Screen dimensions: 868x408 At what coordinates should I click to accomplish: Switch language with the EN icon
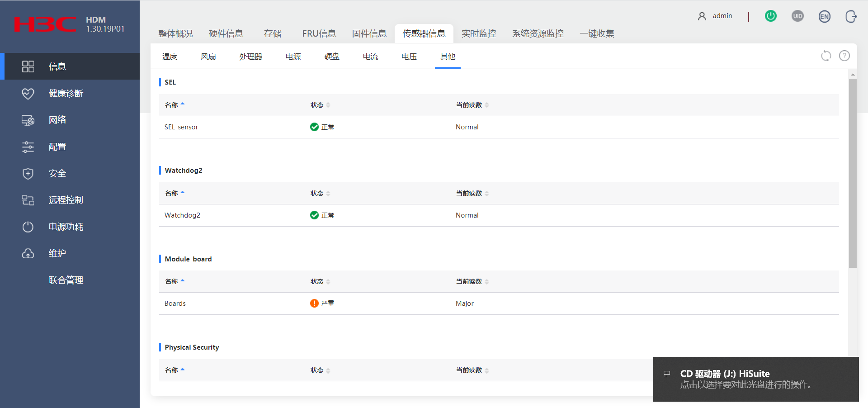pos(824,17)
